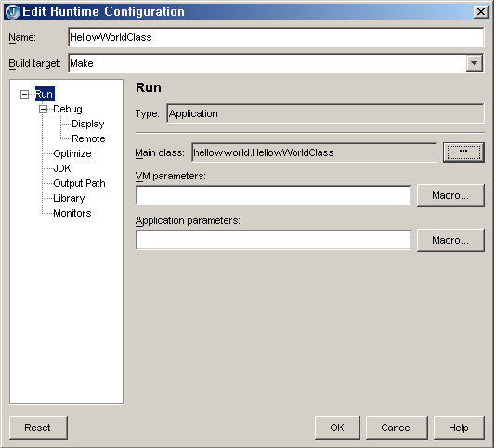Click the Run heading text
This screenshot has width=496, height=448.
pos(149,87)
